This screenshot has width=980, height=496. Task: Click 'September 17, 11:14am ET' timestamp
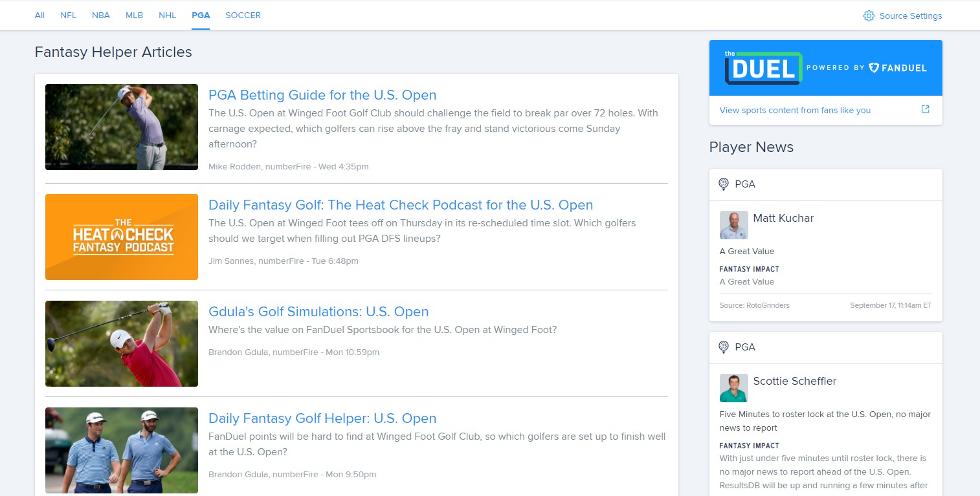(x=891, y=305)
